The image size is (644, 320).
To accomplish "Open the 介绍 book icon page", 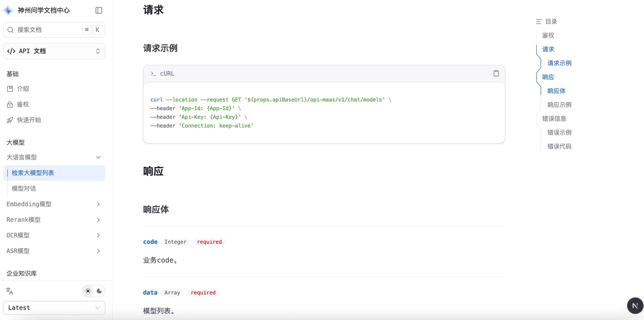I will (x=10, y=89).
